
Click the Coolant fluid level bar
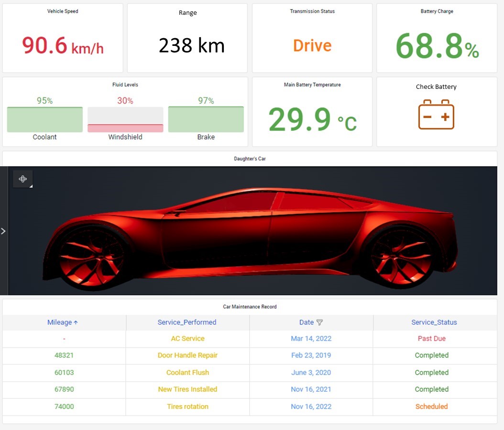tap(44, 119)
